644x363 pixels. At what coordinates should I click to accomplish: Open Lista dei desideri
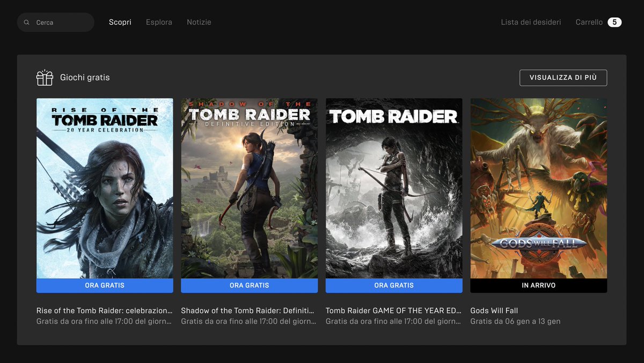531,23
